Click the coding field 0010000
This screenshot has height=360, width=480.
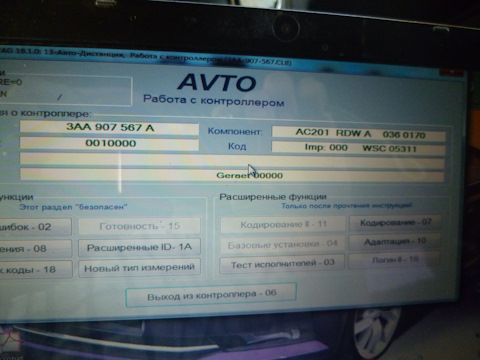[x=109, y=144]
